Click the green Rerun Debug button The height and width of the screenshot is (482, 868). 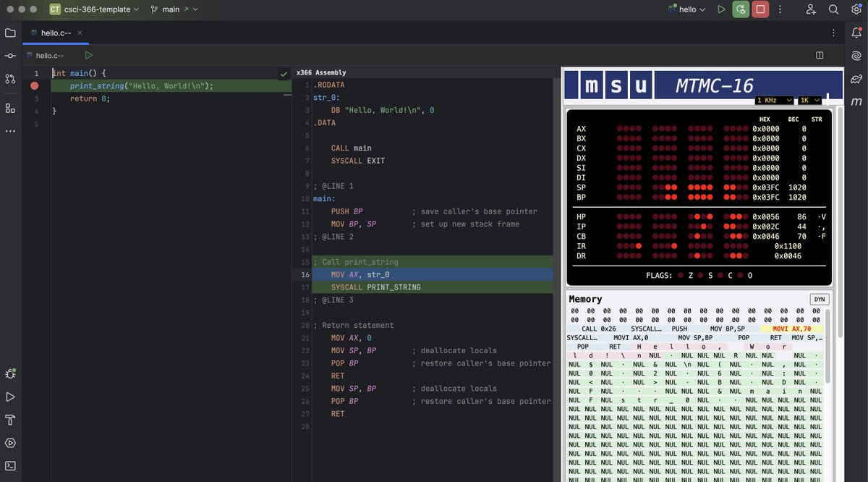741,9
